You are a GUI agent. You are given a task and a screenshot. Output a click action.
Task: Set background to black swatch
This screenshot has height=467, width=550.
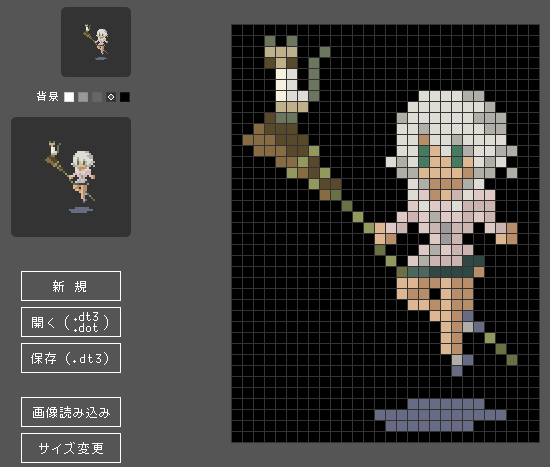125,97
